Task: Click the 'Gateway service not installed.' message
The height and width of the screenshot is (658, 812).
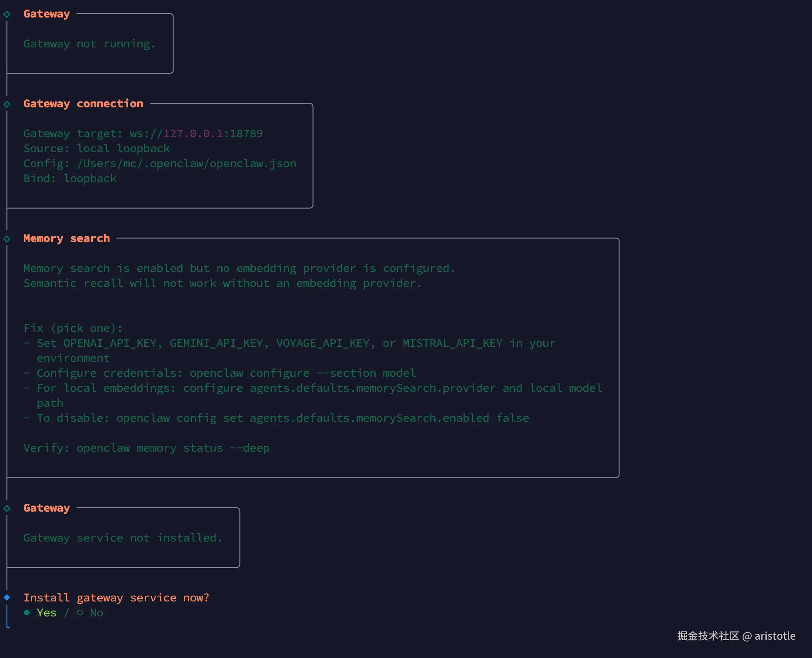Action: click(123, 538)
